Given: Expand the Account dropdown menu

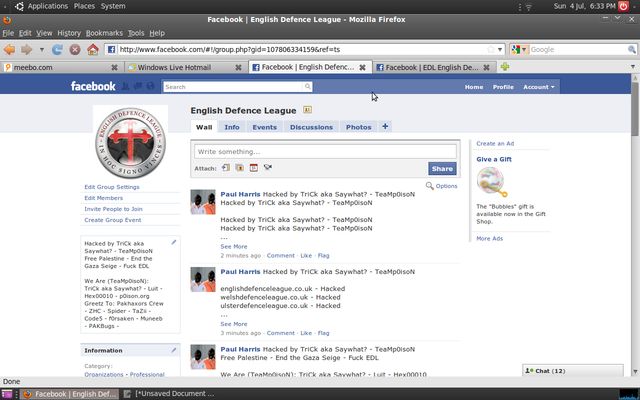Looking at the screenshot, I should 539,87.
